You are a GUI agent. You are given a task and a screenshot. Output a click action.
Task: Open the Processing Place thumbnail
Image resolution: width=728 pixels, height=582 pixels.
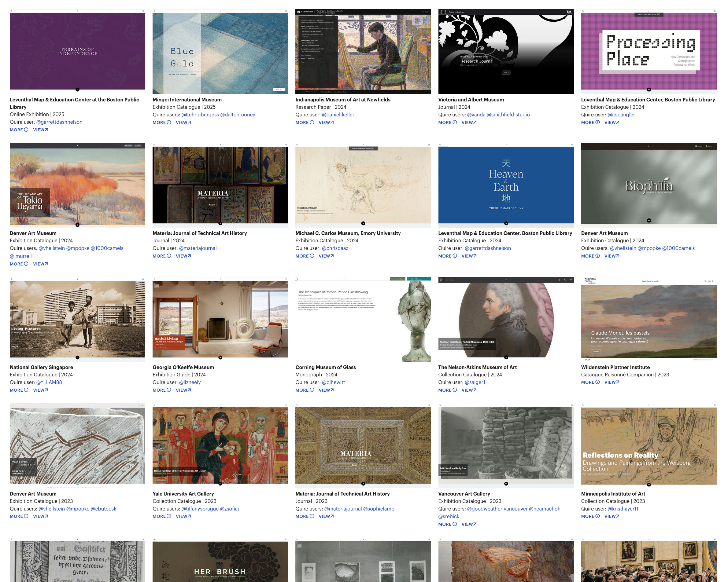tap(649, 51)
